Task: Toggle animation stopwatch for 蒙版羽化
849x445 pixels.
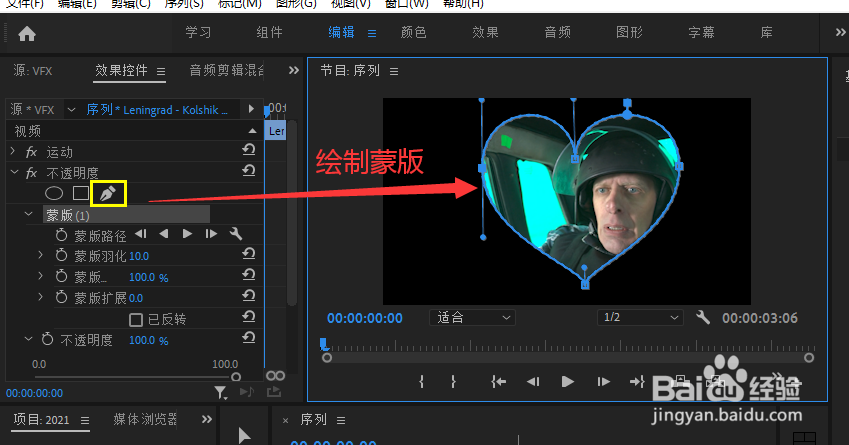Action: coord(61,256)
